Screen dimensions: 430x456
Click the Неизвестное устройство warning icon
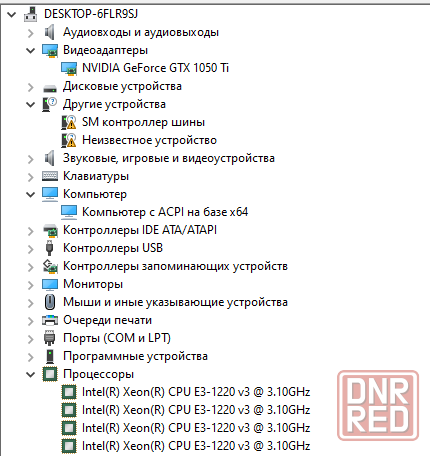pyautogui.click(x=69, y=140)
